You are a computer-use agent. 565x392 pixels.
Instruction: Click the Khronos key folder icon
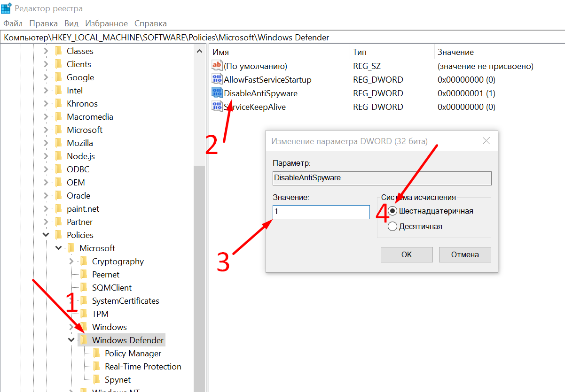click(x=58, y=104)
